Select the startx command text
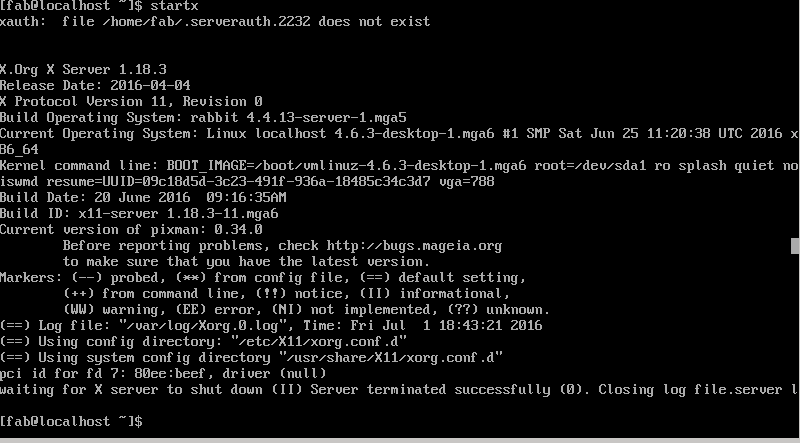This screenshot has height=443, width=800. tap(174, 6)
